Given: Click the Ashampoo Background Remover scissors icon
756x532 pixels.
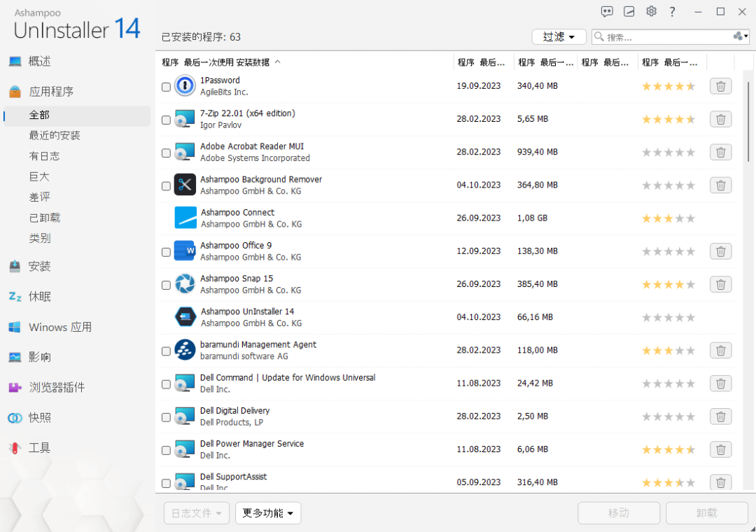Looking at the screenshot, I should pos(185,185).
